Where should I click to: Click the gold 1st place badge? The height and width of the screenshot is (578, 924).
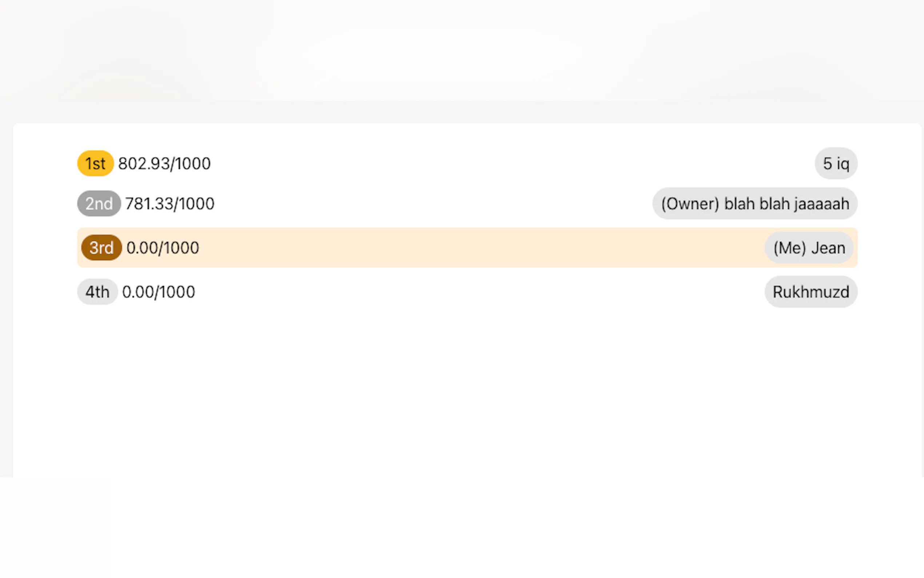point(95,163)
